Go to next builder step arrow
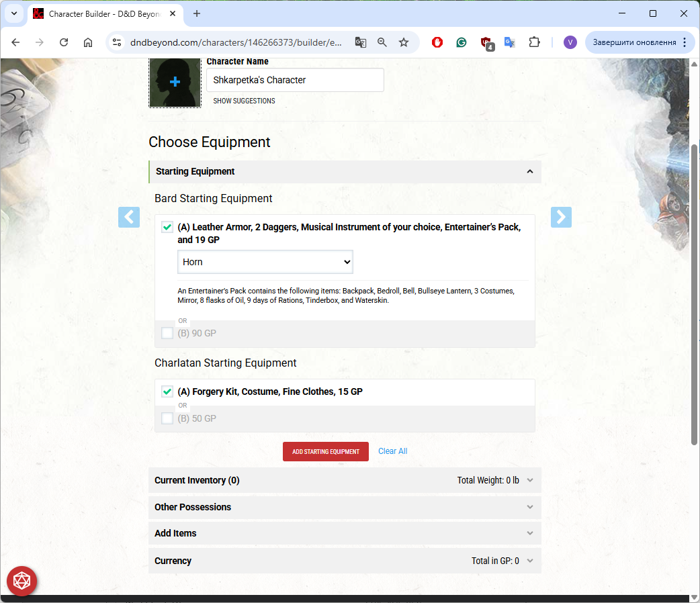This screenshot has height=603, width=700. click(x=561, y=217)
